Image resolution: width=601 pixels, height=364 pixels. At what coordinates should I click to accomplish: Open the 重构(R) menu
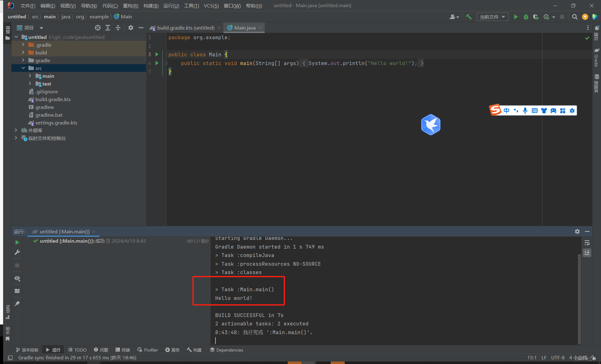(130, 6)
